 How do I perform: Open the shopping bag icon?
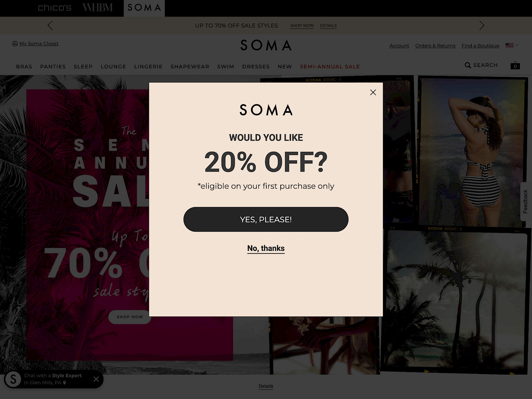pyautogui.click(x=515, y=65)
